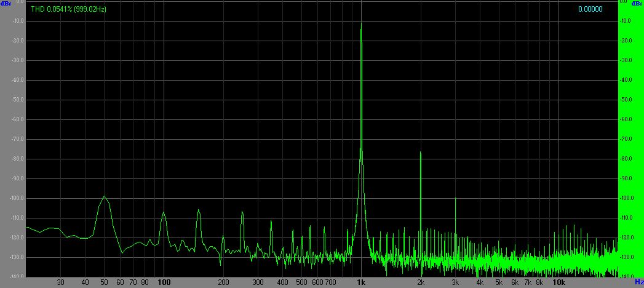The image size is (644, 288).
Task: Click the 700 frequency axis label
Action: (x=331, y=282)
